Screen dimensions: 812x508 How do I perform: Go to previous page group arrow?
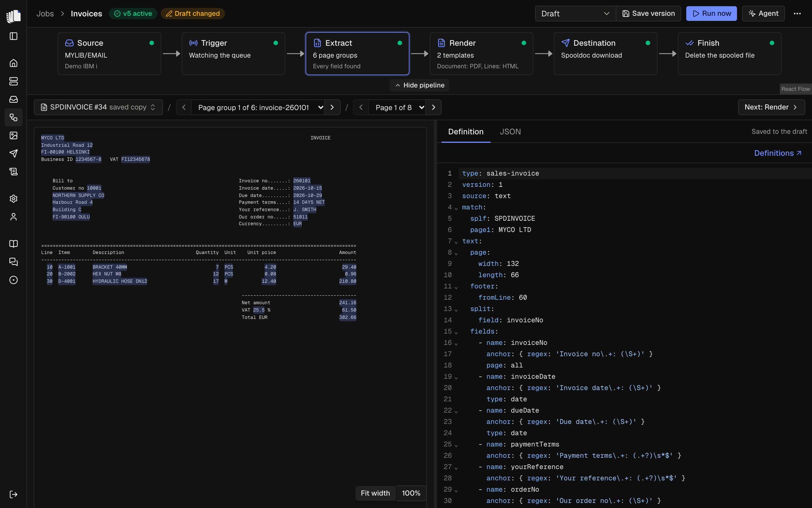[184, 107]
